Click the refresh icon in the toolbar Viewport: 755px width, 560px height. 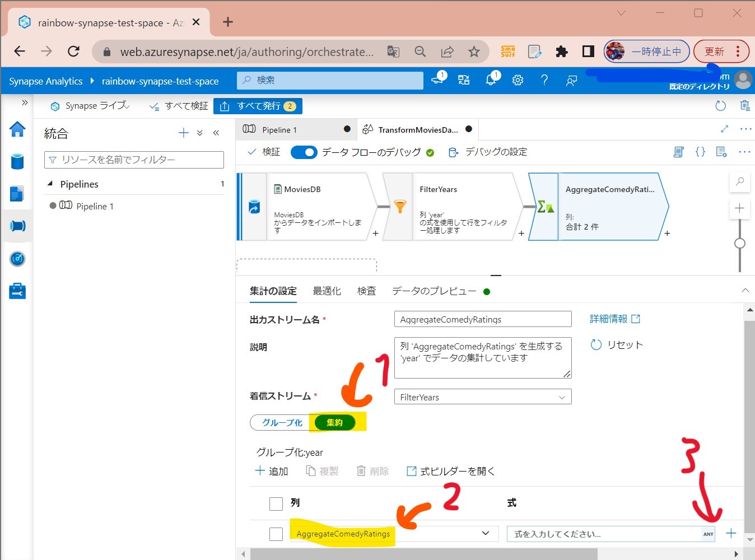720,106
